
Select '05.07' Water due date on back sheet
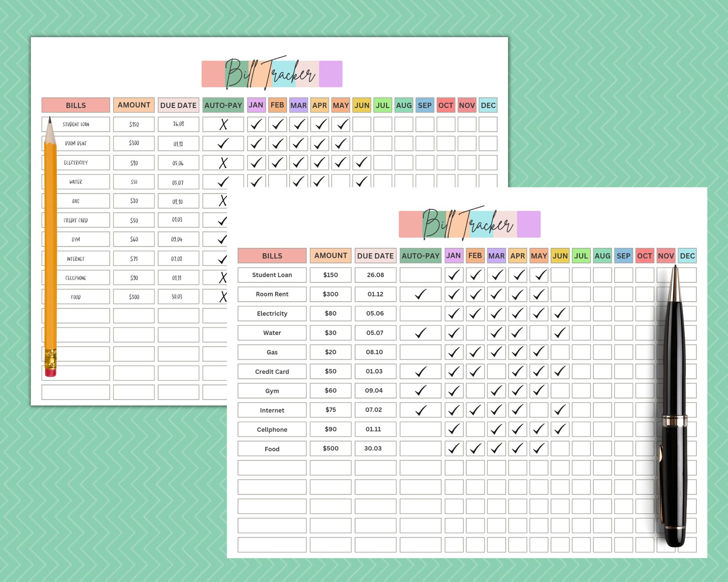click(178, 182)
